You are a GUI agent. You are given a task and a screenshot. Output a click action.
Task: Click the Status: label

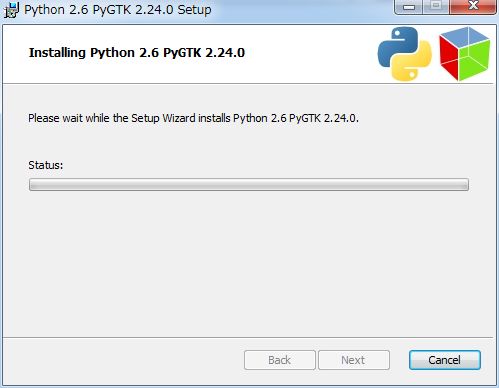click(x=46, y=165)
